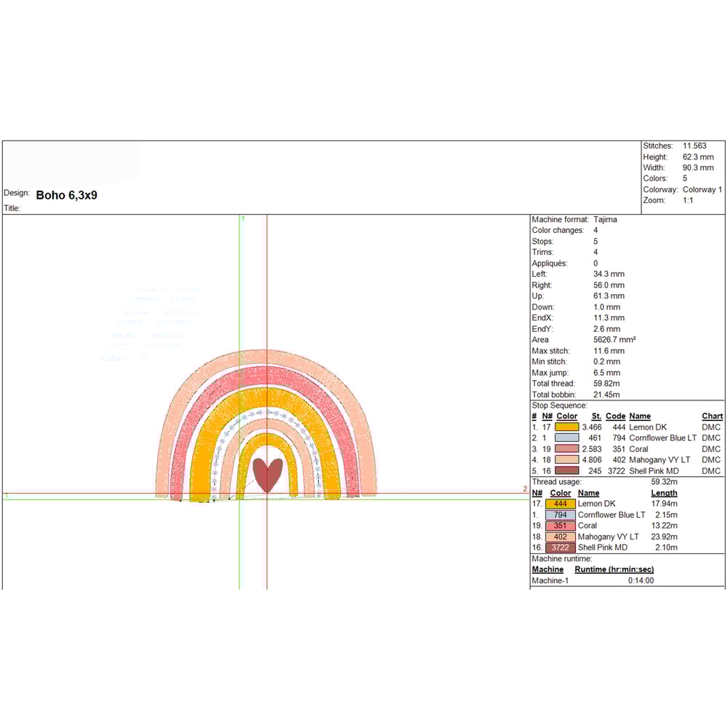Screen dimensions: 728x728
Task: Choose the Shell Pink MD 3722 usage swatch
Action: click(x=560, y=547)
